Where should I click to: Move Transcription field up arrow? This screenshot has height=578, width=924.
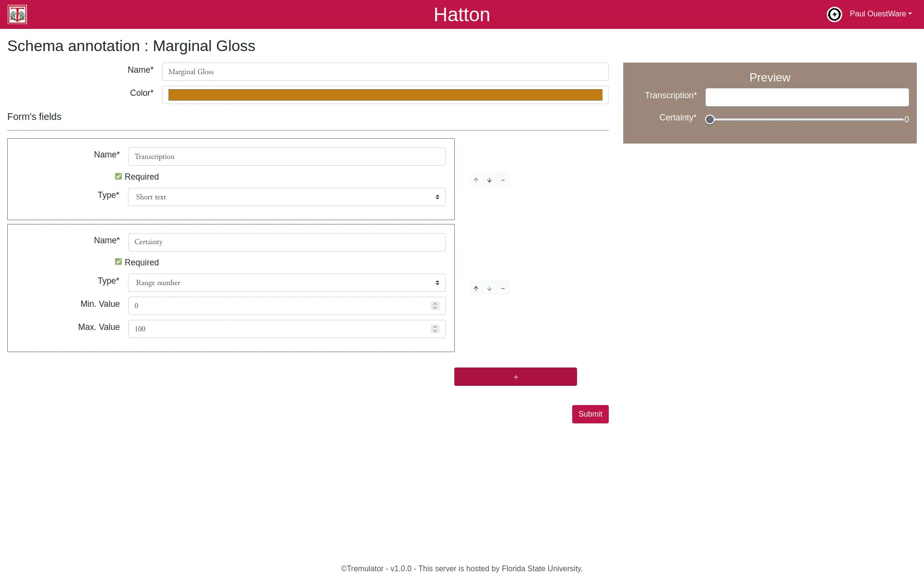tap(476, 180)
